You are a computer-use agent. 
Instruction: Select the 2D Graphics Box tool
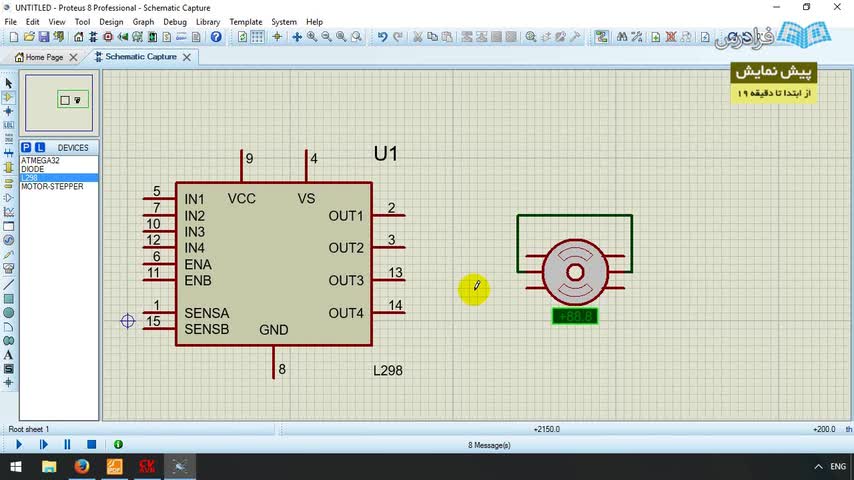coord(8,299)
